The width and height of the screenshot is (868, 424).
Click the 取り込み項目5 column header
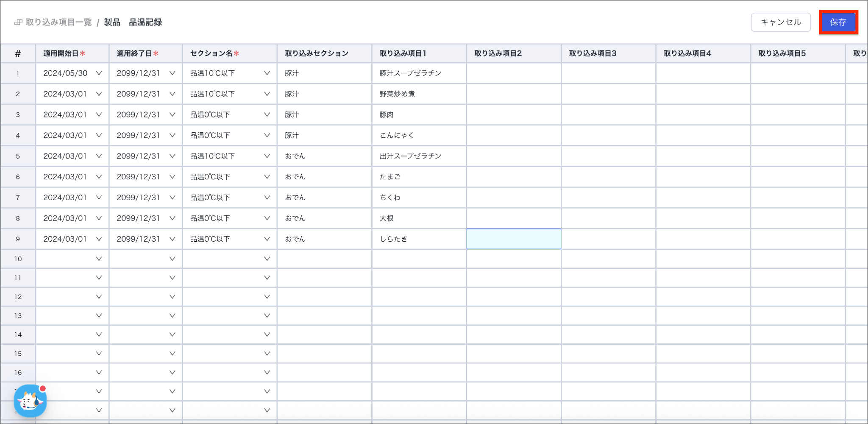pos(798,53)
